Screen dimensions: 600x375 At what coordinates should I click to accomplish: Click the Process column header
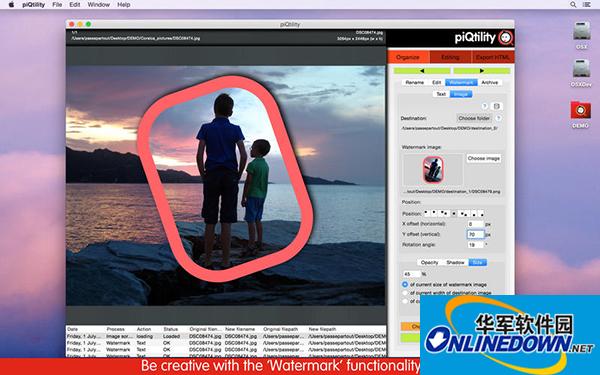point(116,329)
